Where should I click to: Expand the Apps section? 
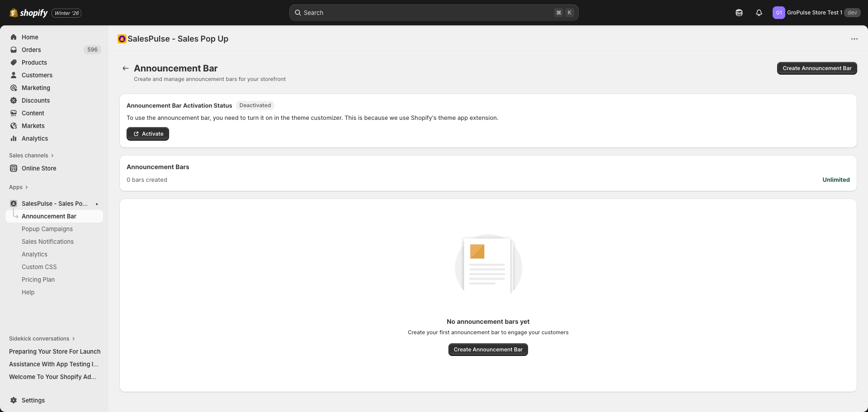pyautogui.click(x=19, y=187)
